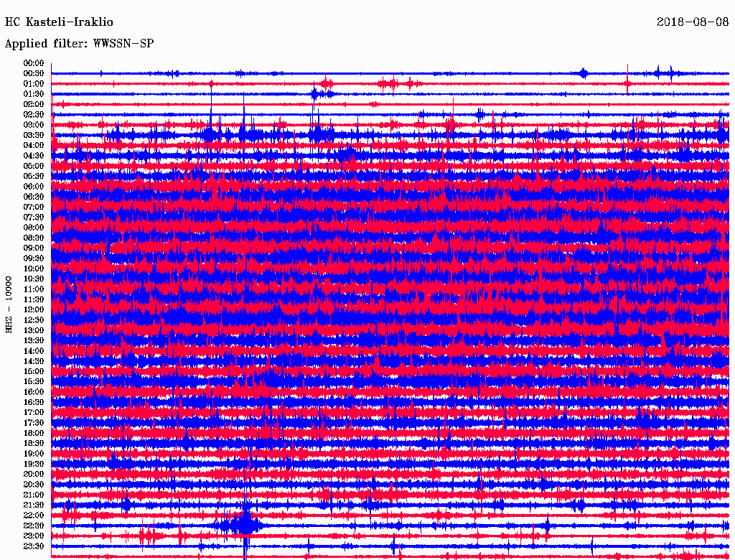Image resolution: width=735 pixels, height=560 pixels.
Task: Click the 06:00 time label
Action: pyautogui.click(x=34, y=187)
